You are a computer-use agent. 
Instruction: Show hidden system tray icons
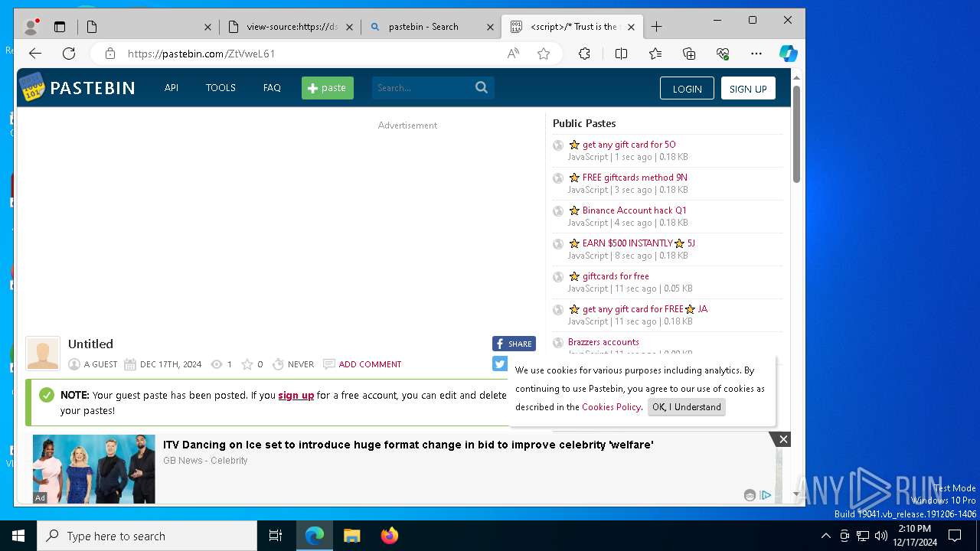(825, 536)
